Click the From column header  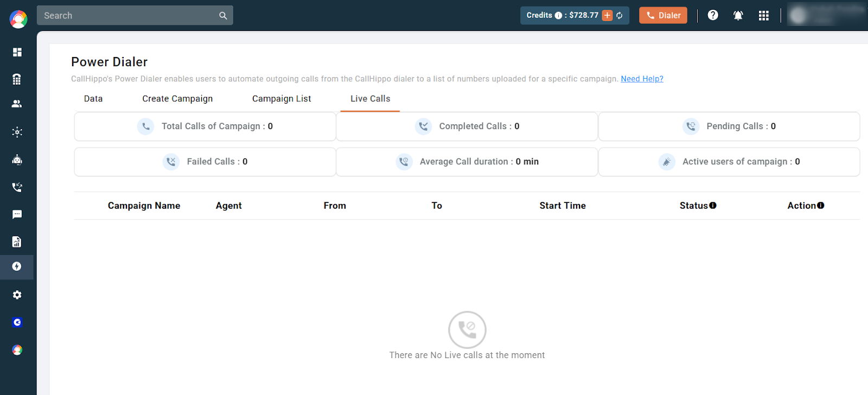(x=335, y=206)
